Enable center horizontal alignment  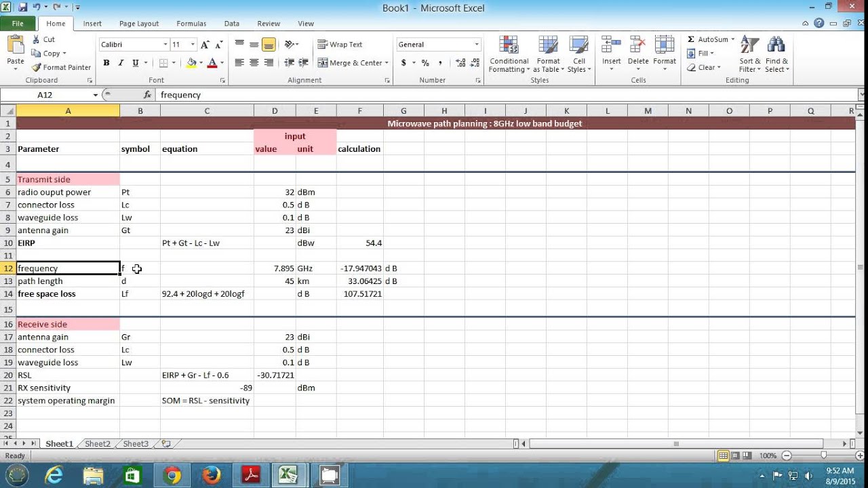pyautogui.click(x=254, y=62)
